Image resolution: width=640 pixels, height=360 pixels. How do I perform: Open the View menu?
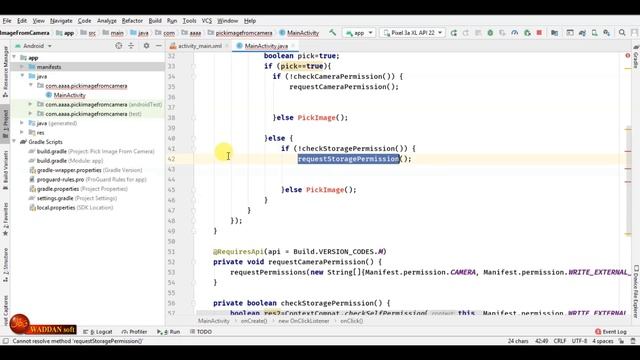[x=39, y=20]
